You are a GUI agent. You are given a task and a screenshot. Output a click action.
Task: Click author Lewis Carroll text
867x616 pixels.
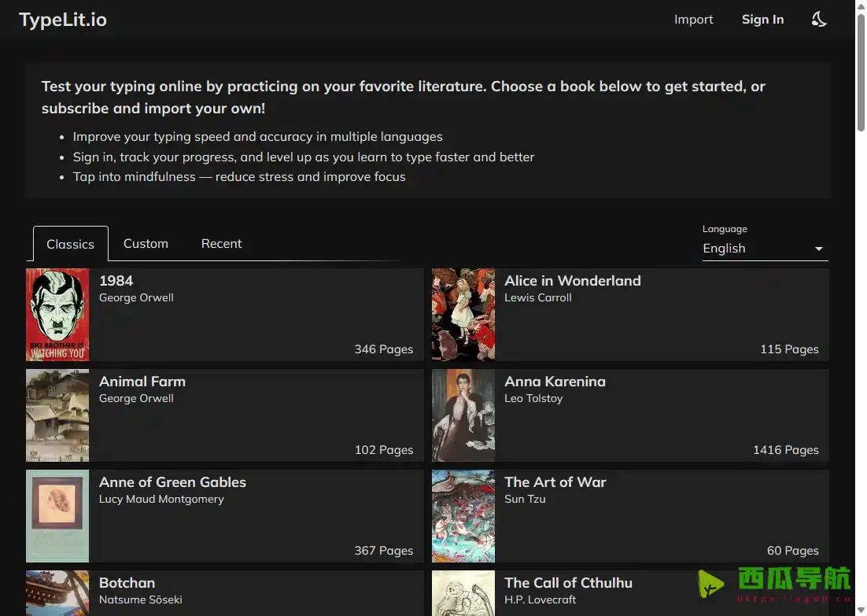pos(538,297)
